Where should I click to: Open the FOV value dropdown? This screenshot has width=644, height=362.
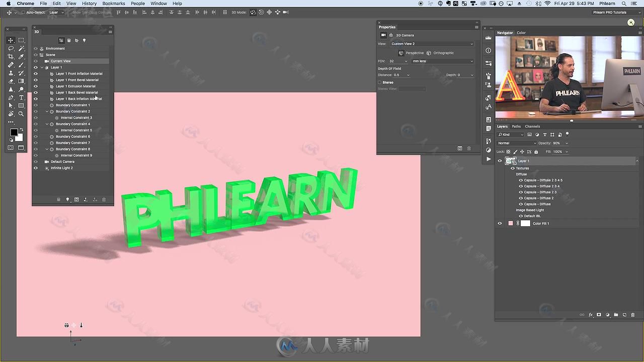pos(406,61)
